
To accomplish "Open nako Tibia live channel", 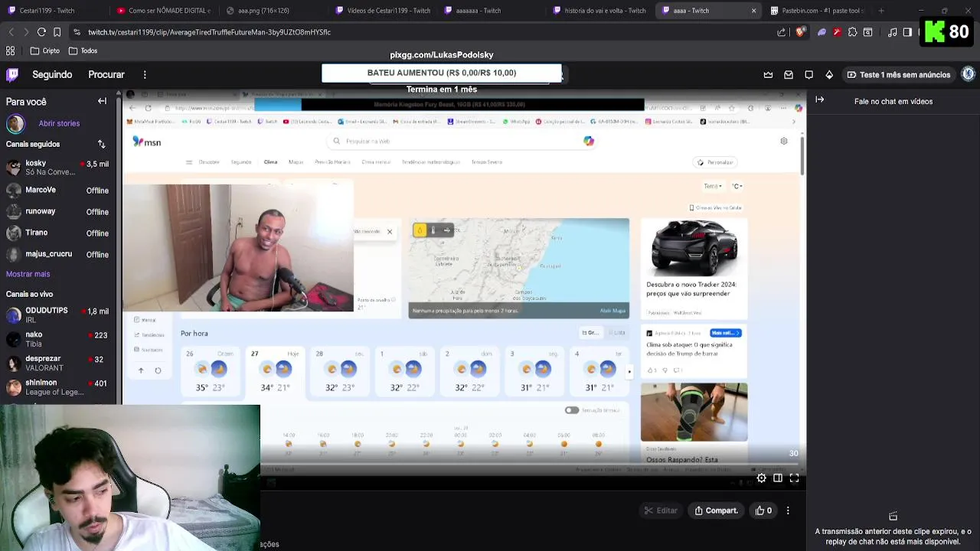I will 58,339.
